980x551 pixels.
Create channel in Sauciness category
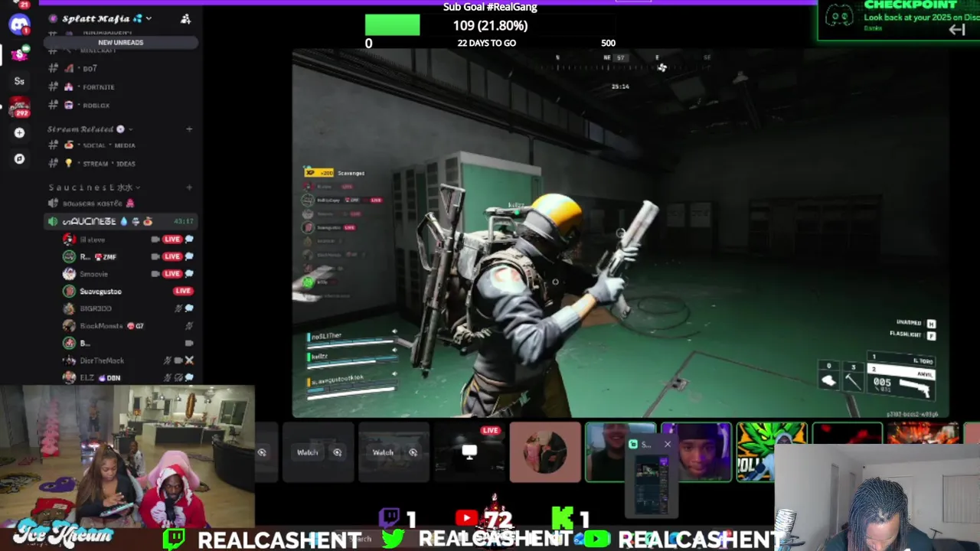tap(189, 187)
